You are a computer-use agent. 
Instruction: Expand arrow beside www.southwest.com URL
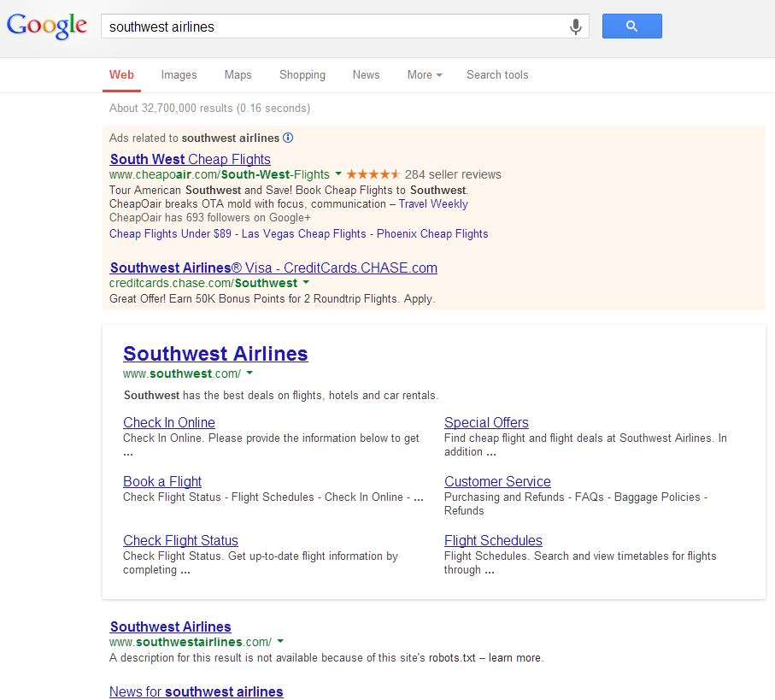(250, 373)
